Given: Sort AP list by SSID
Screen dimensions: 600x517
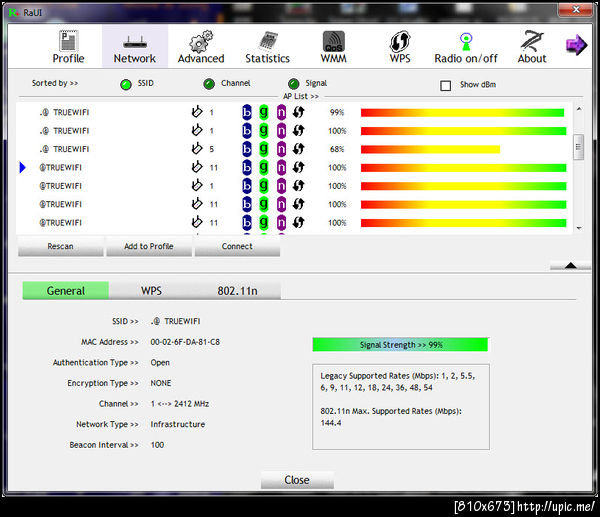Looking at the screenshot, I should (126, 84).
